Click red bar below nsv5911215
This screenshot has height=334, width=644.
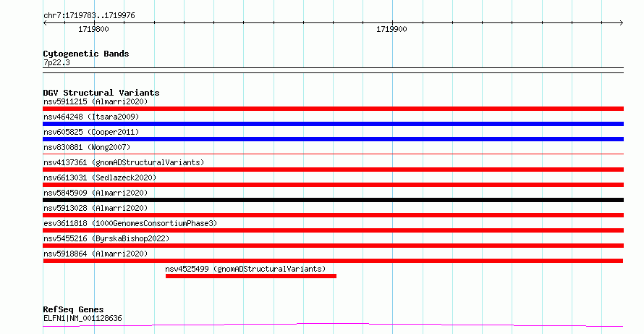pos(333,109)
